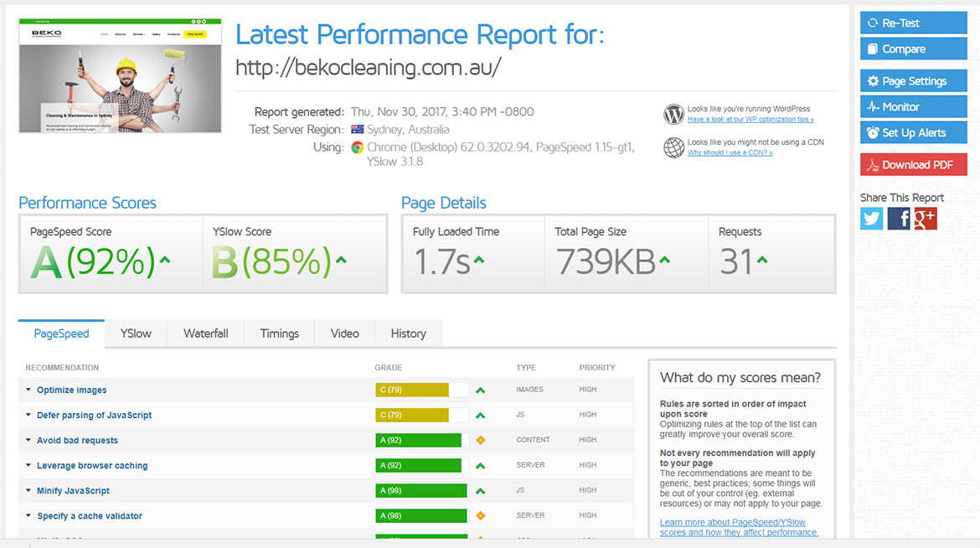Expand the Optimize images recommendation arrow
Screen dimensions: 980x548
click(28, 390)
